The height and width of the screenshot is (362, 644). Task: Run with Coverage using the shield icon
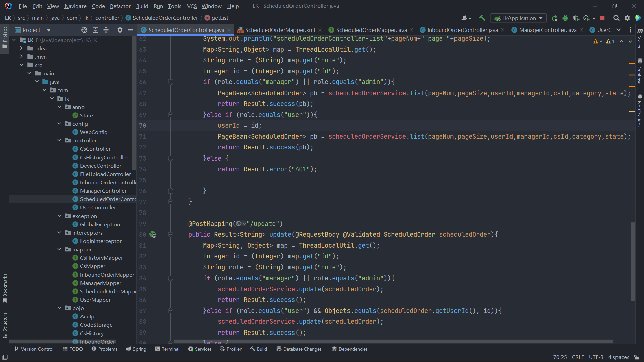coord(576,18)
